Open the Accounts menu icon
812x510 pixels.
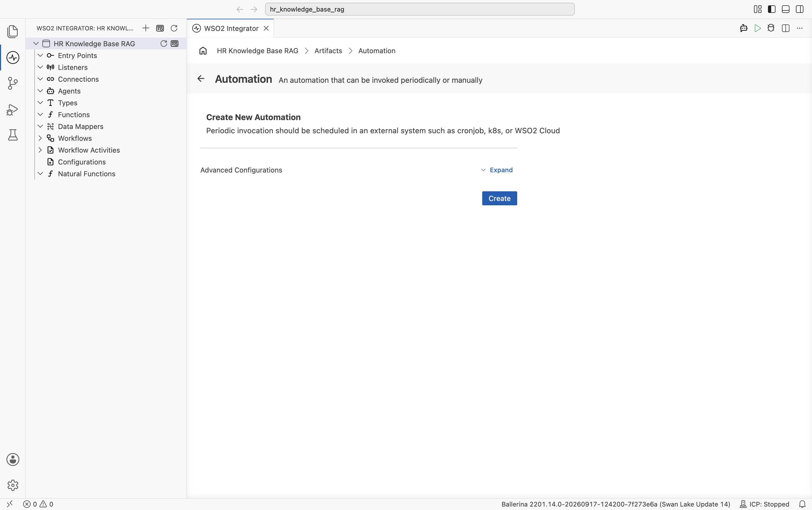(12, 459)
